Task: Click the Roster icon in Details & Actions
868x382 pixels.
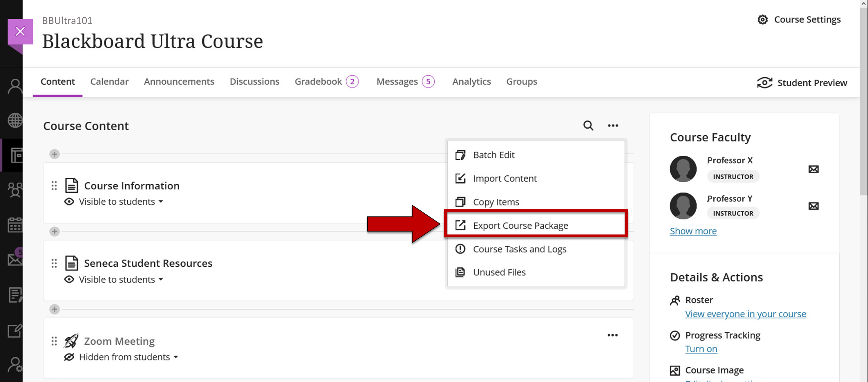Action: click(675, 300)
